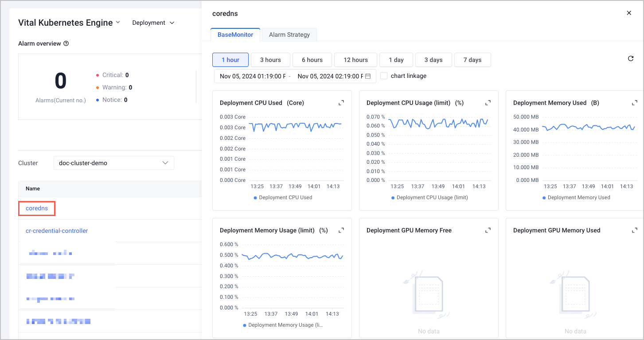This screenshot has width=644, height=340.
Task: Close the coredns monitoring panel
Action: point(629,13)
